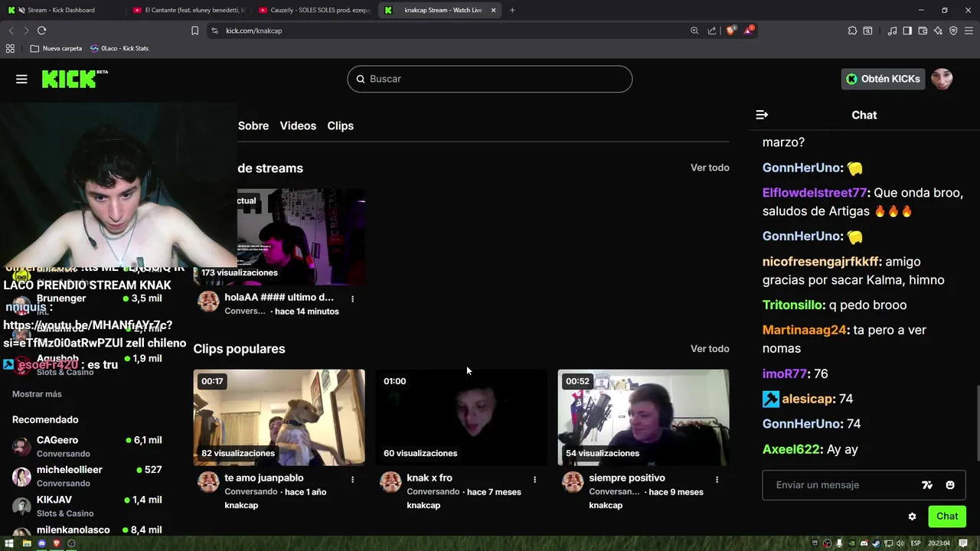Switch to the Clips tab

pyautogui.click(x=341, y=126)
